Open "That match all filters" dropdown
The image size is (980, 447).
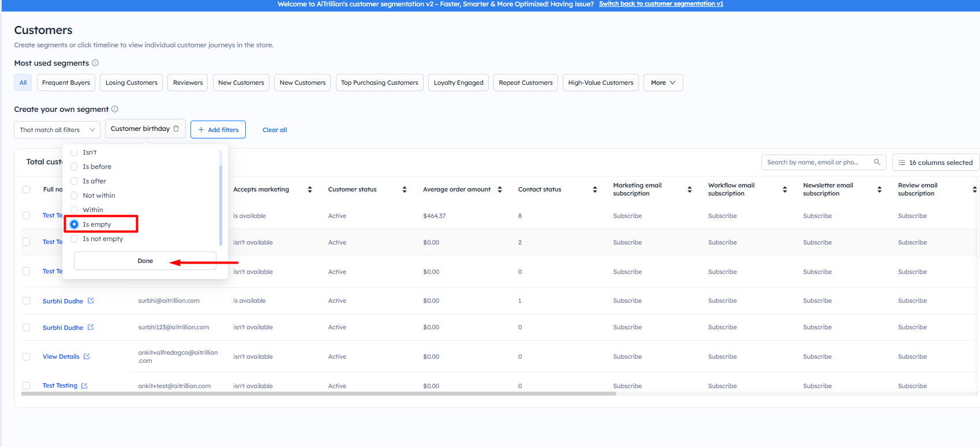coord(57,130)
